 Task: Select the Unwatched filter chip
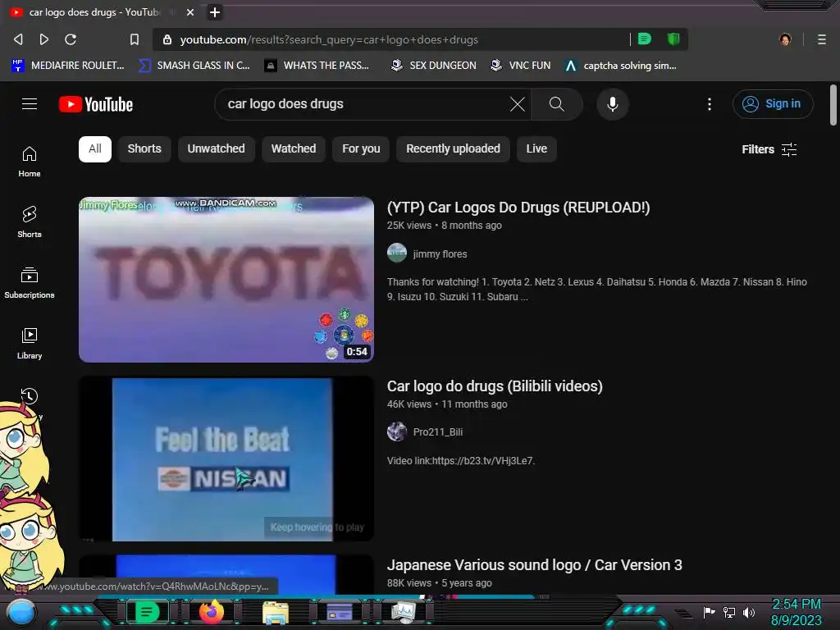(216, 149)
